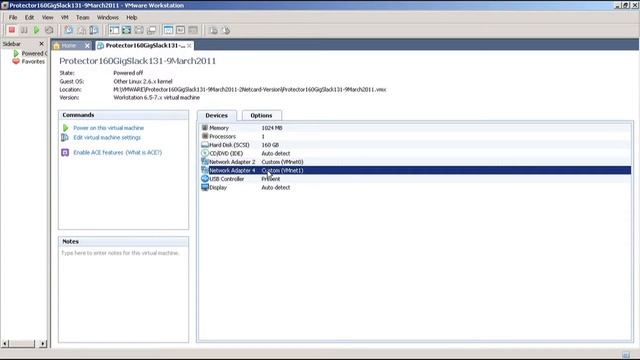Click the Display Auto detect value
The image size is (640, 360).
click(276, 188)
